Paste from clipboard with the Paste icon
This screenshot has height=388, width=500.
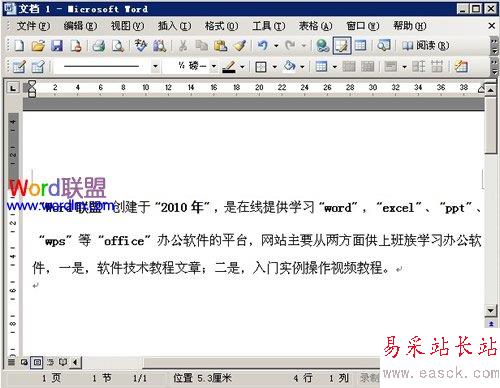click(x=220, y=46)
